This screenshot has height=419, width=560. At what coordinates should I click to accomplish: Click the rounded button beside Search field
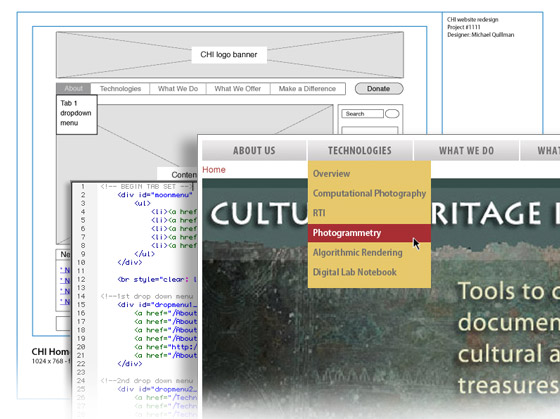click(392, 114)
